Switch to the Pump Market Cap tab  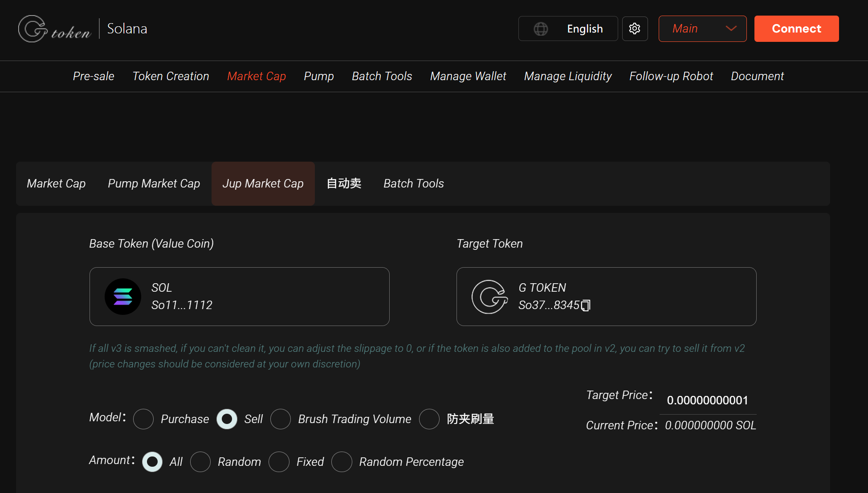point(154,183)
